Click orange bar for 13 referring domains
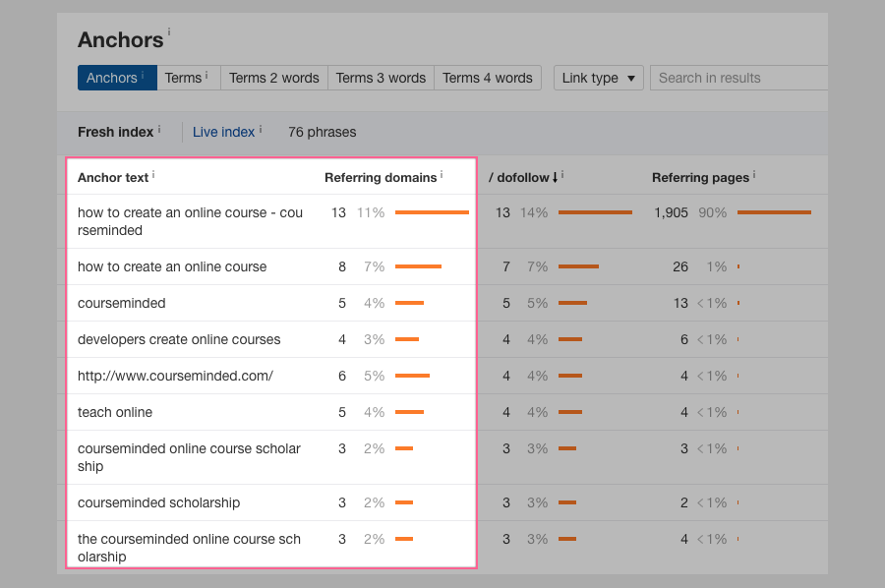885x588 pixels. coord(432,212)
